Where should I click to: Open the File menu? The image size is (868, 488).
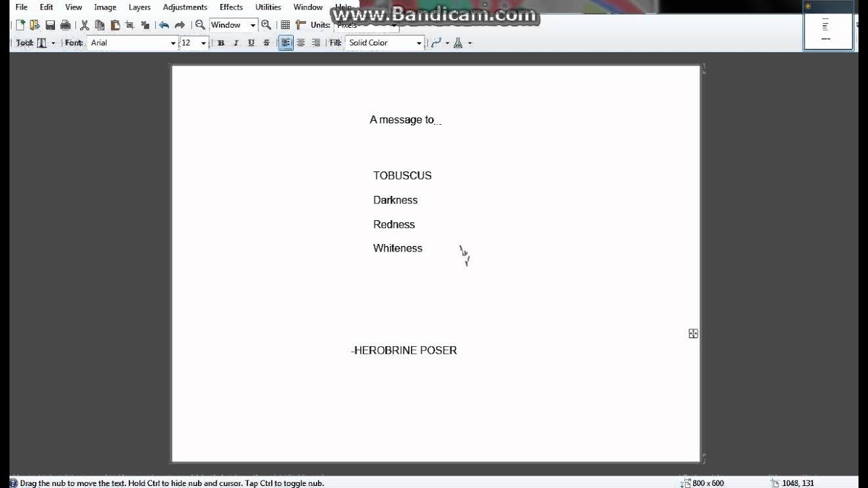coord(21,7)
